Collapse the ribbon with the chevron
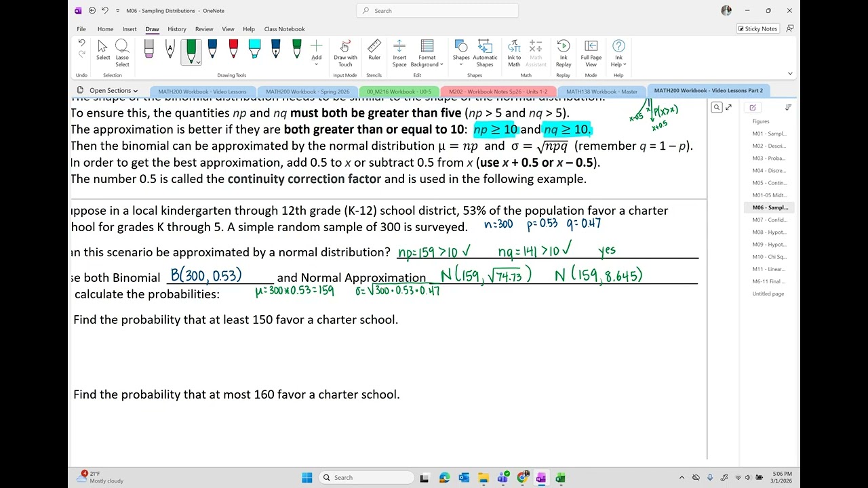 tap(790, 73)
